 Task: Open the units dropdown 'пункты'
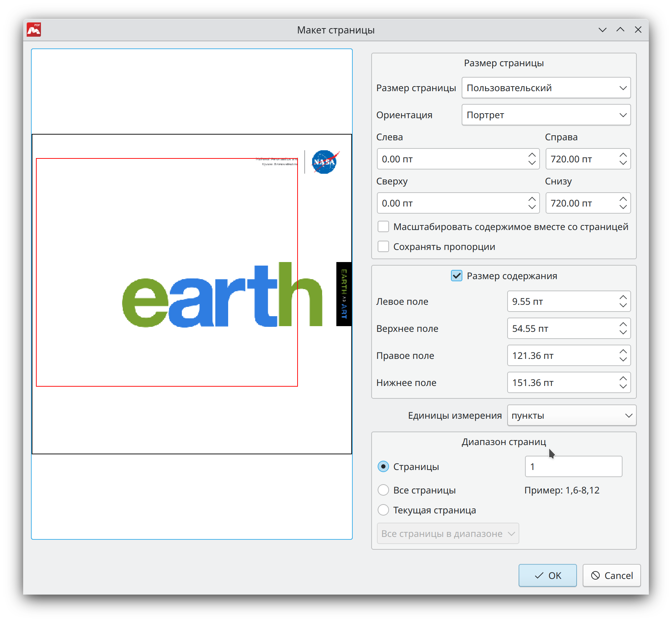click(572, 415)
